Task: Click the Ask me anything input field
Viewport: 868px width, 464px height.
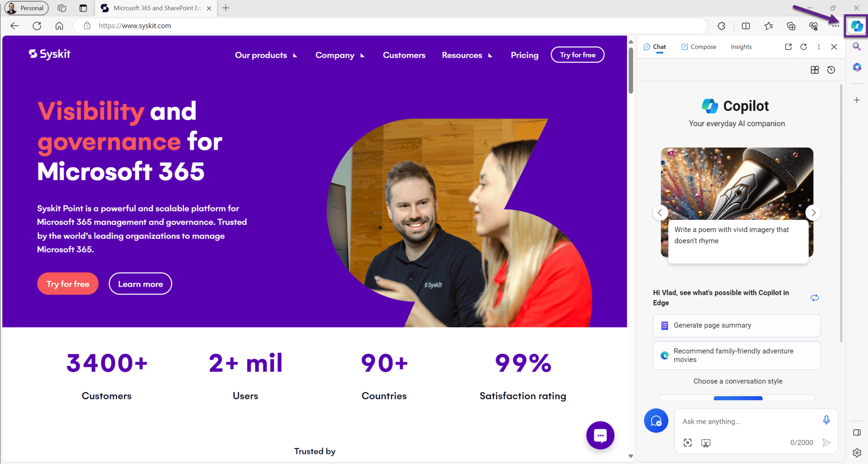Action: (754, 421)
